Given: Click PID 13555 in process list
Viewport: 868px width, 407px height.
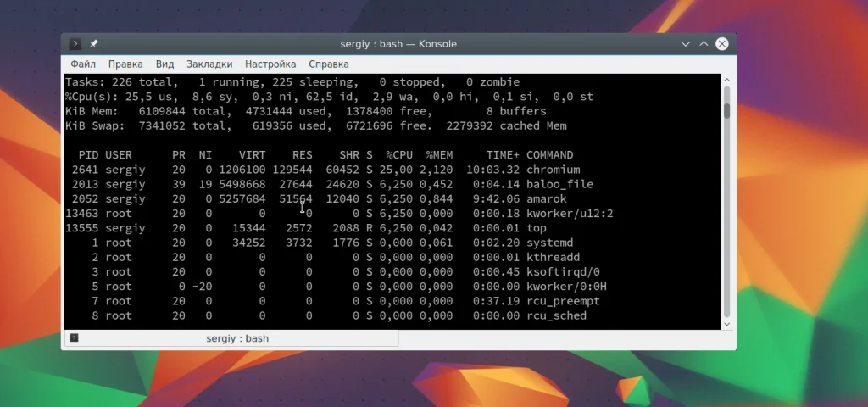Looking at the screenshot, I should click(x=81, y=228).
